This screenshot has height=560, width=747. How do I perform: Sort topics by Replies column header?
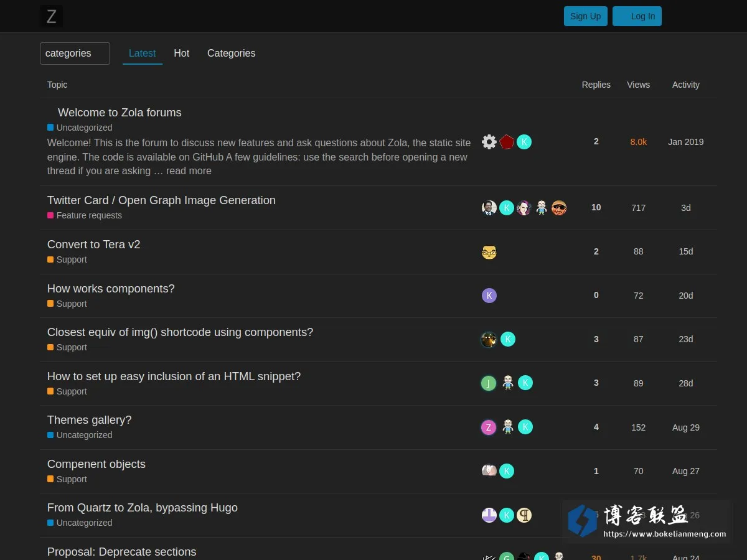tap(596, 85)
